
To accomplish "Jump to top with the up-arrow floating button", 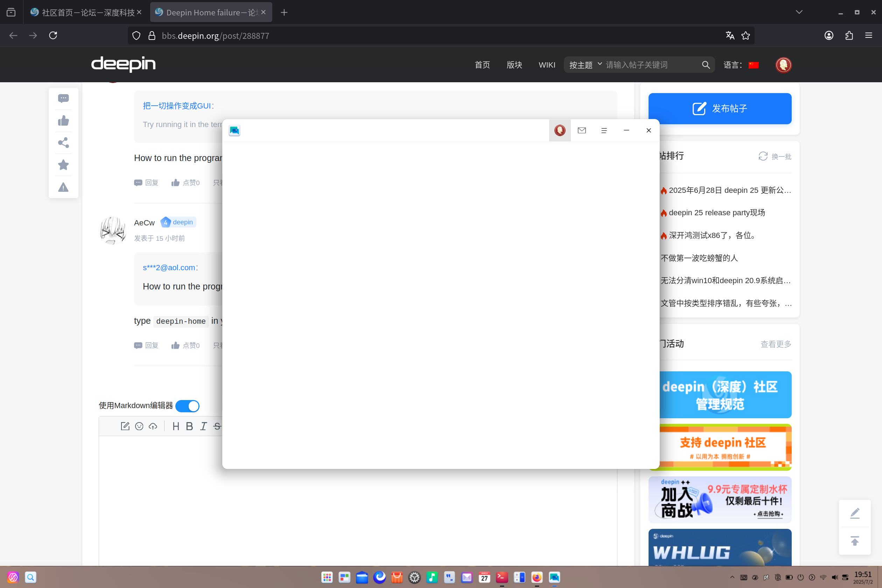I will [855, 541].
